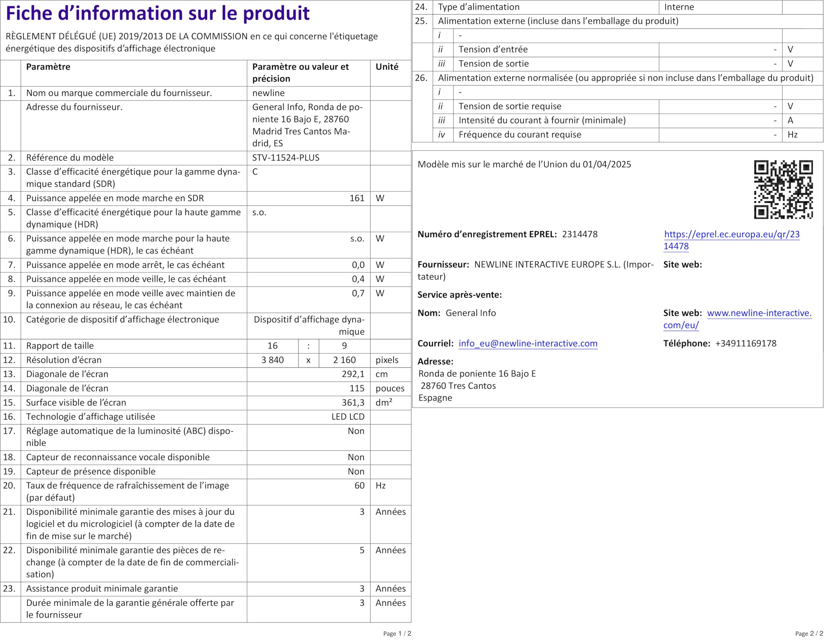Viewport: 824px width, 644px height.
Task: Click the off-mode power value '0,0'
Action: click(358, 265)
